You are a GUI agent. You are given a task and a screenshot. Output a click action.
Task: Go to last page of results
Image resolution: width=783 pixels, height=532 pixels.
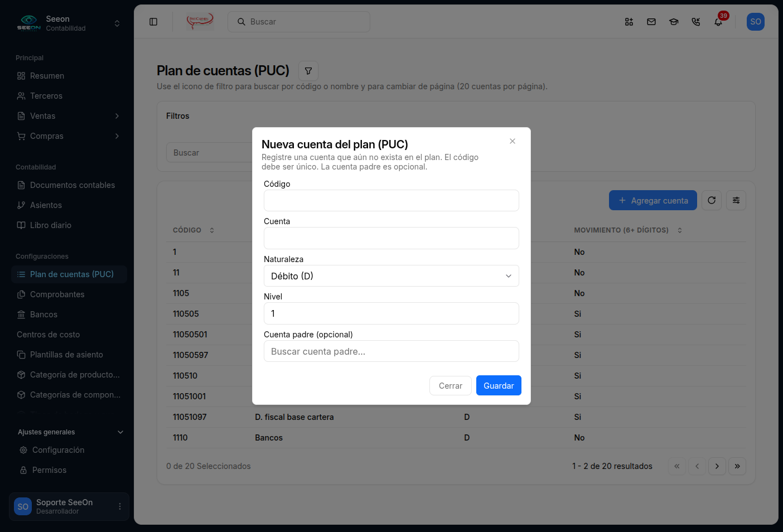pos(737,466)
